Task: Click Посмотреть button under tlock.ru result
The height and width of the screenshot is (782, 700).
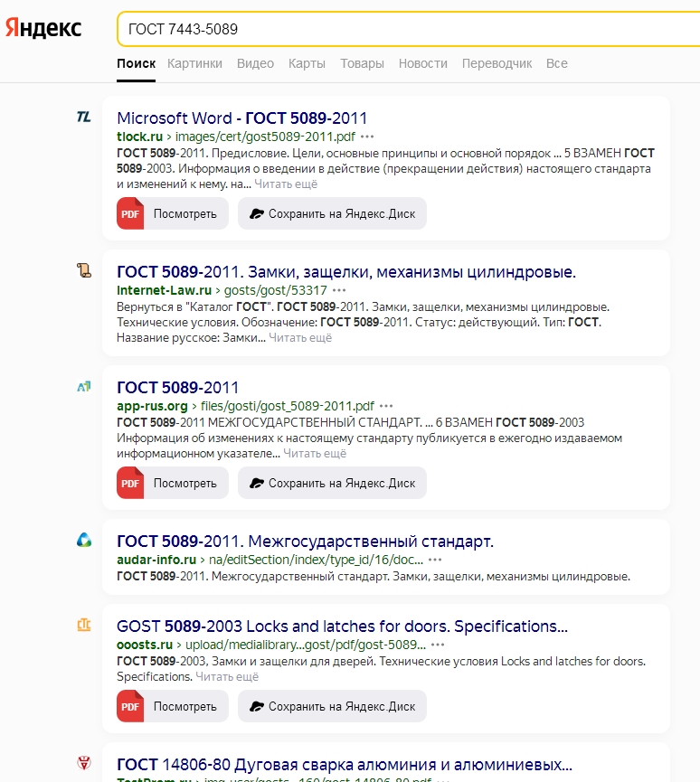Action: [173, 213]
